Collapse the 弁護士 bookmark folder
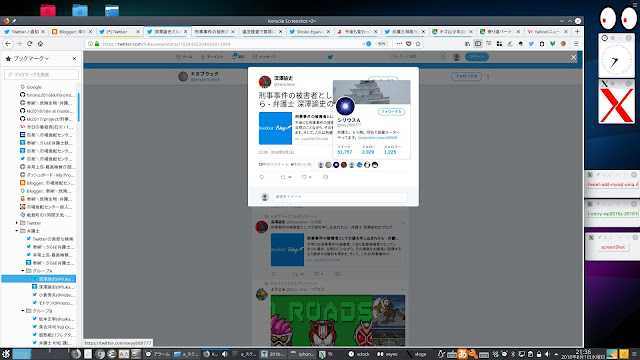This screenshot has width=640, height=360. click(17, 231)
